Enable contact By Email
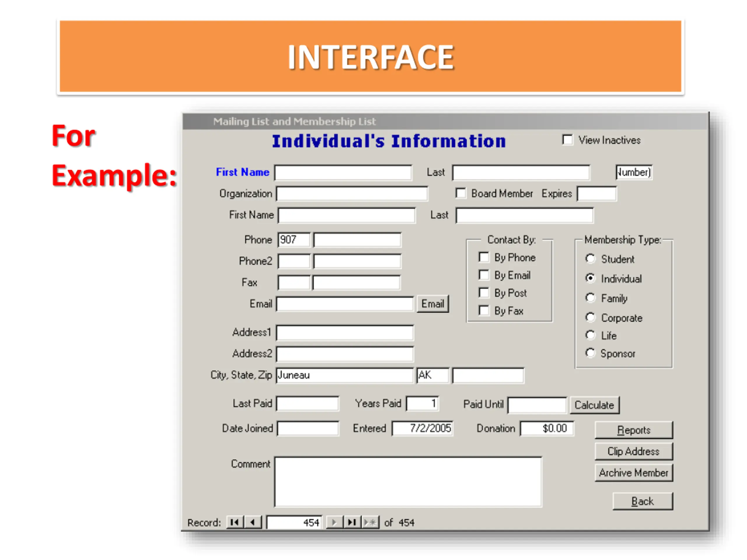747x560 pixels. [484, 275]
